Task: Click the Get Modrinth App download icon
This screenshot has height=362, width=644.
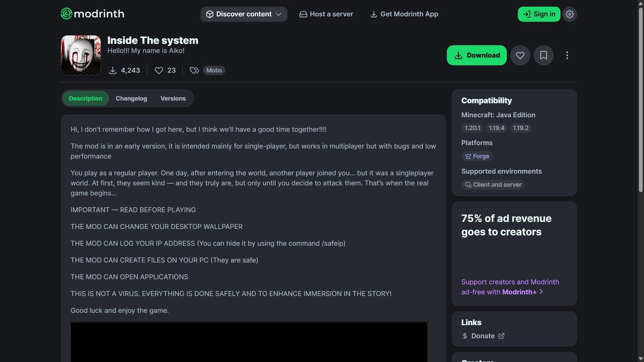Action: [x=374, y=14]
